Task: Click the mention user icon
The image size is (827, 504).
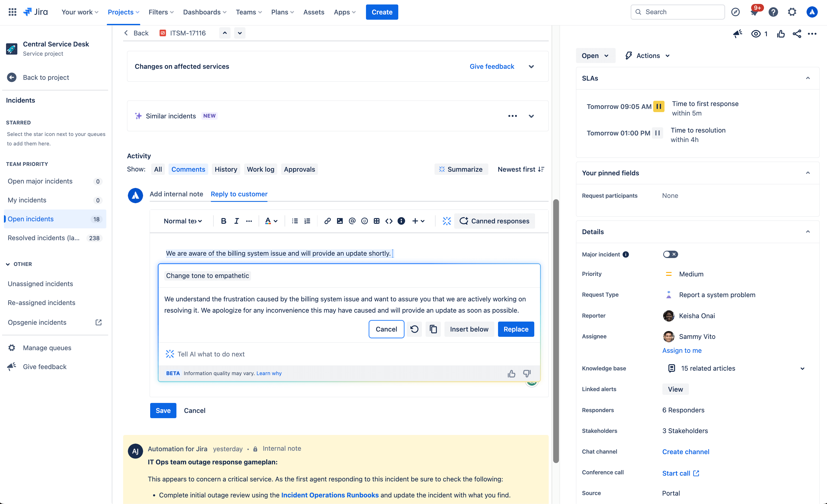Action: [x=352, y=221]
